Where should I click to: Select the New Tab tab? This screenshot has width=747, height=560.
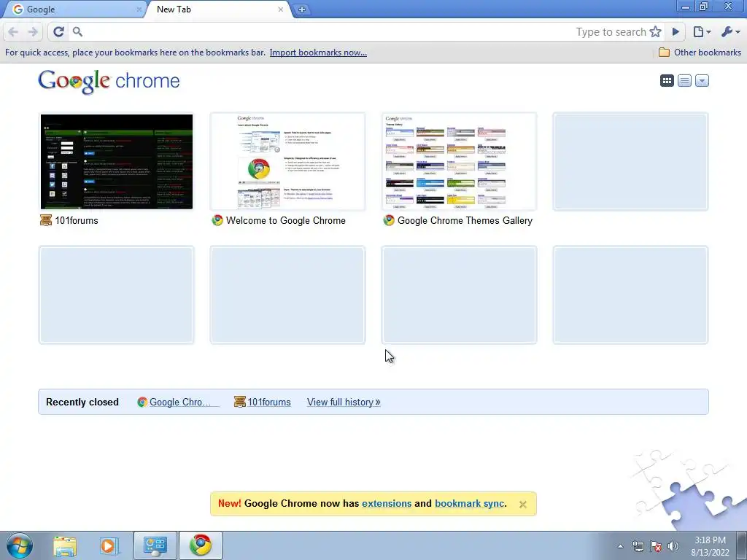click(217, 9)
